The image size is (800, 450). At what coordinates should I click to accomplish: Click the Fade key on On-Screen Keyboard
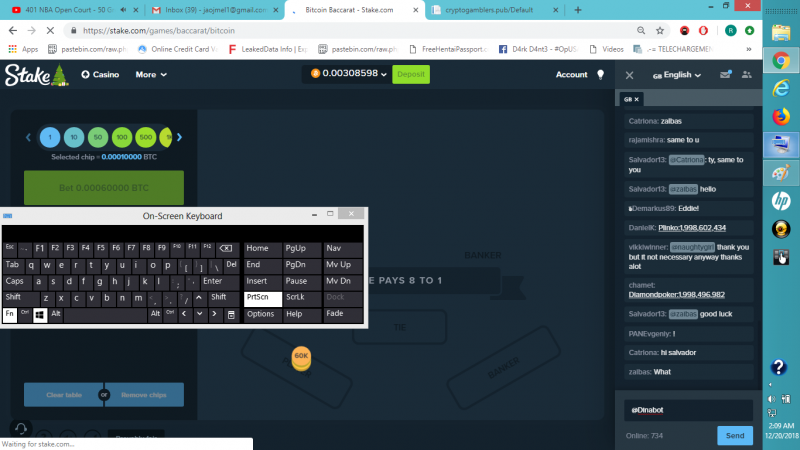click(343, 314)
